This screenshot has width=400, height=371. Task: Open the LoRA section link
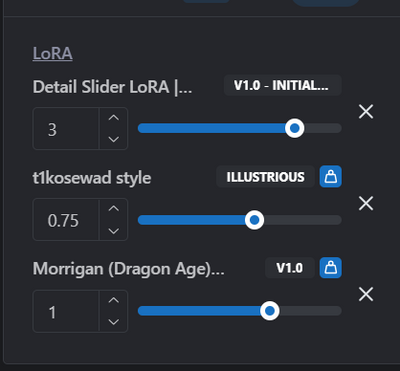53,53
